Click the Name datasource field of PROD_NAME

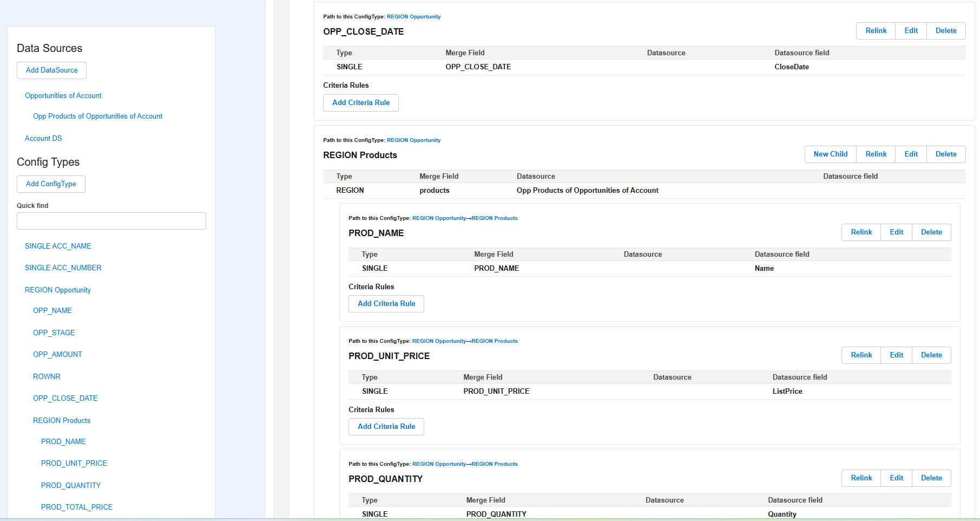[764, 269]
